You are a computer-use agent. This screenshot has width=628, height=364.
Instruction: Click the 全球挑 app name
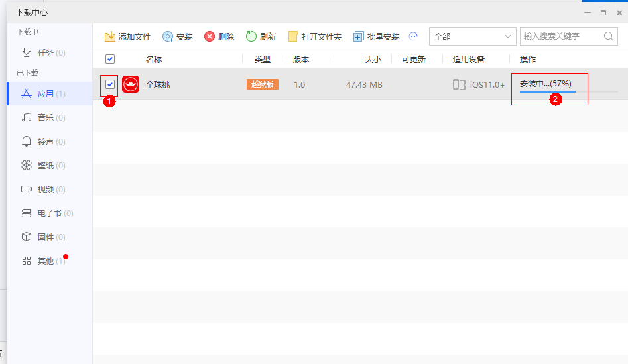158,84
